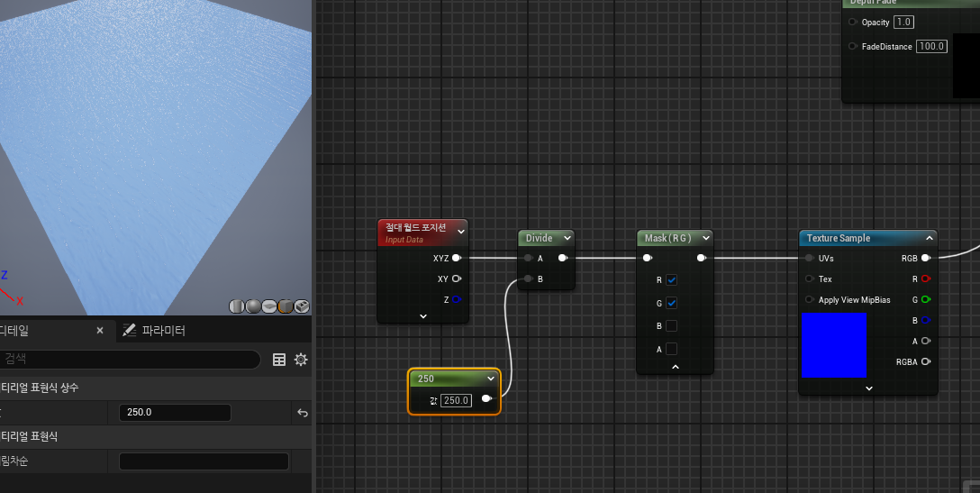Select the sphere preview mesh icon

coord(253,306)
